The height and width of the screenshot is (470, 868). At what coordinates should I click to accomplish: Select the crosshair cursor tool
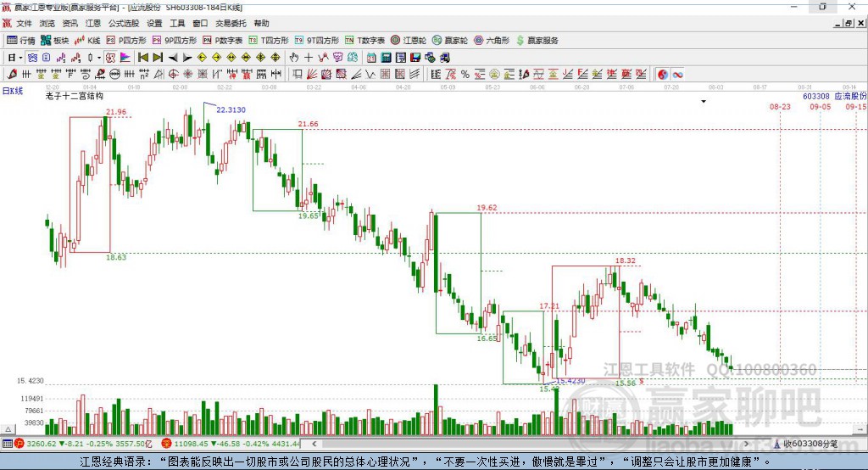309,58
